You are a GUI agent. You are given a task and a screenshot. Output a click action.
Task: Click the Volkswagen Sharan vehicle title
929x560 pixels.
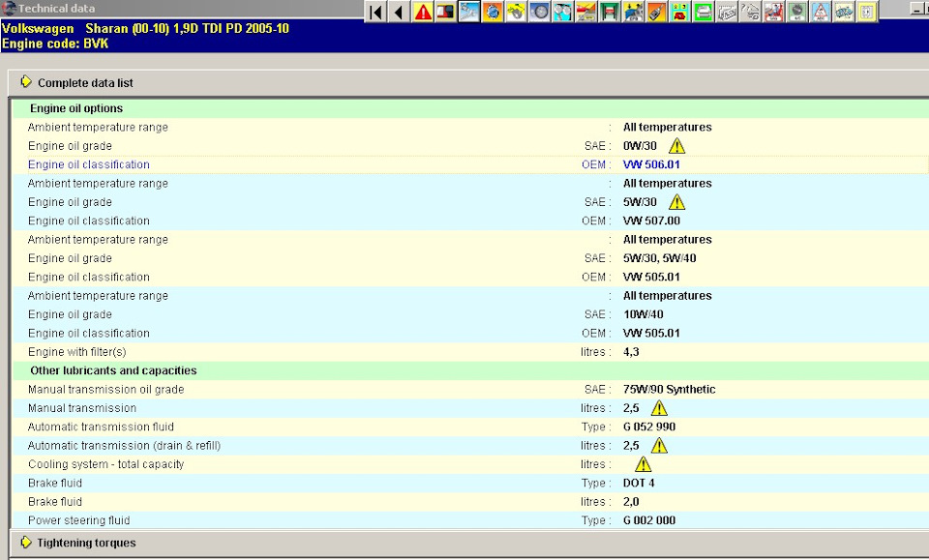tap(145, 28)
